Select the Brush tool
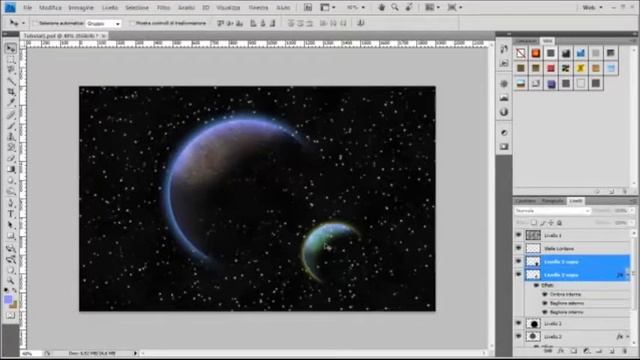Viewport: 640px width, 360px height. pyautogui.click(x=11, y=126)
